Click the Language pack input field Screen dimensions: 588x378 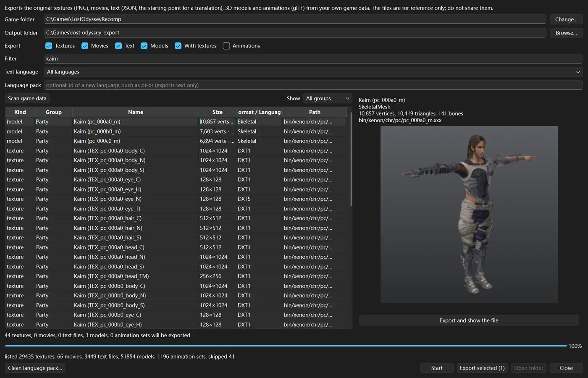point(313,85)
